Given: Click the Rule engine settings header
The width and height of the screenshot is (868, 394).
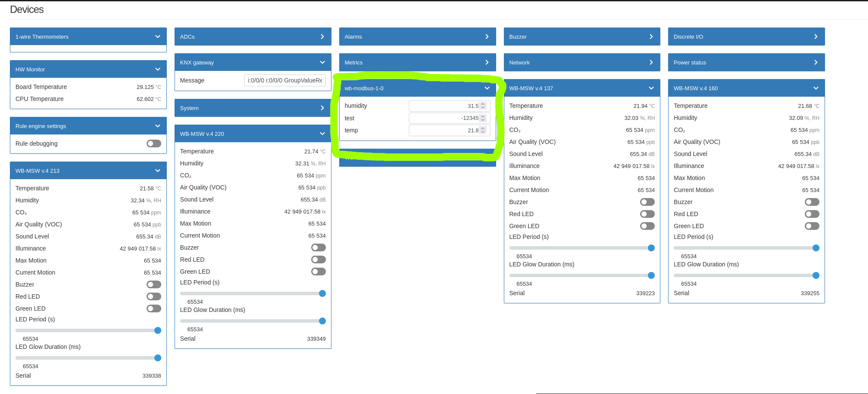Looking at the screenshot, I should [x=41, y=126].
